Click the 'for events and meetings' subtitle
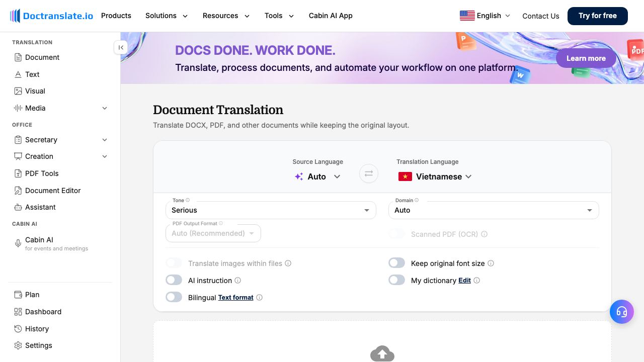 [56, 248]
